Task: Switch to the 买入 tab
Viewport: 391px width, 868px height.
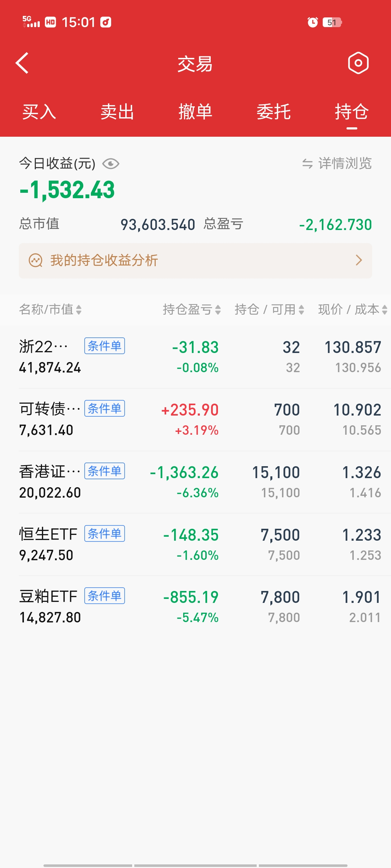Action: click(x=39, y=112)
